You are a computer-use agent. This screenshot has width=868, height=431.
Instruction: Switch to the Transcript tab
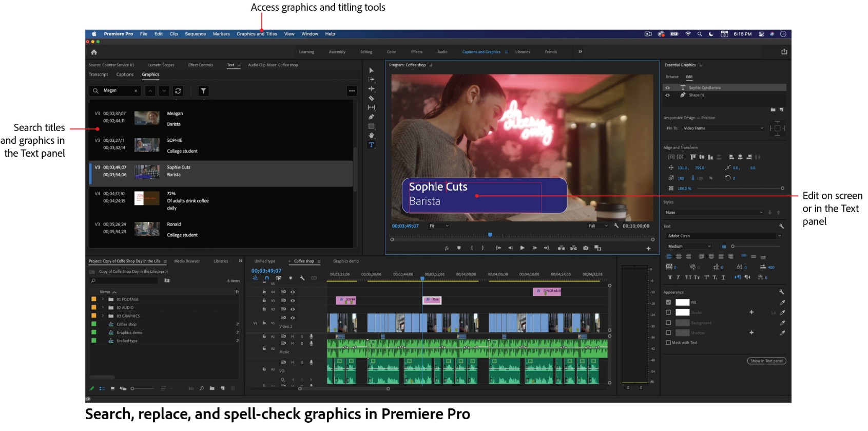[98, 75]
